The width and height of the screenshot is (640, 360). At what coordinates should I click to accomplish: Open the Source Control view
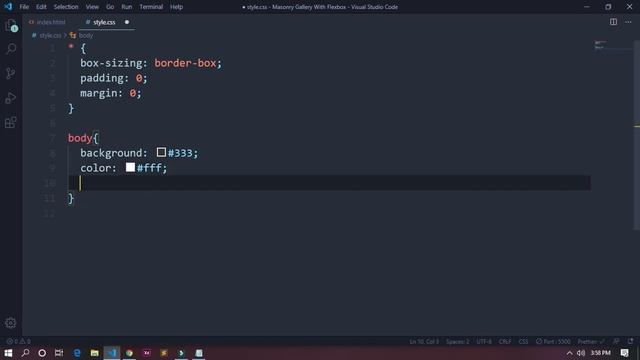[x=11, y=73]
